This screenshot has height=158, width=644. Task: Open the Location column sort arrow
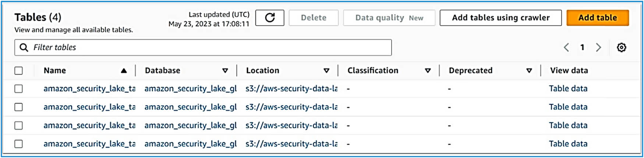coord(326,71)
